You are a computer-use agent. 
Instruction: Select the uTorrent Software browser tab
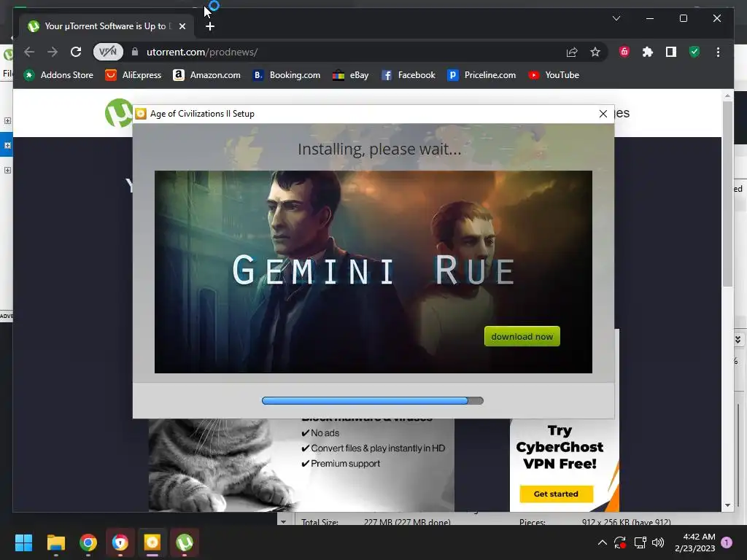pyautogui.click(x=106, y=26)
